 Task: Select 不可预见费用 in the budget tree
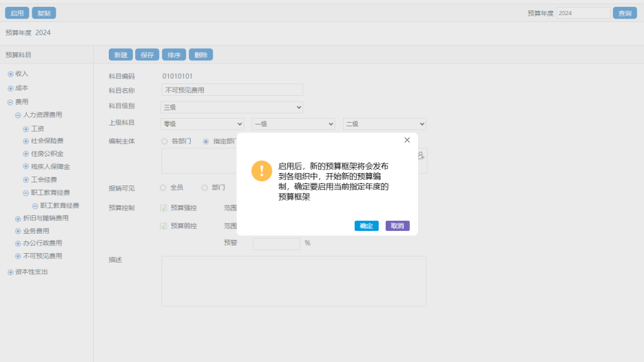43,256
